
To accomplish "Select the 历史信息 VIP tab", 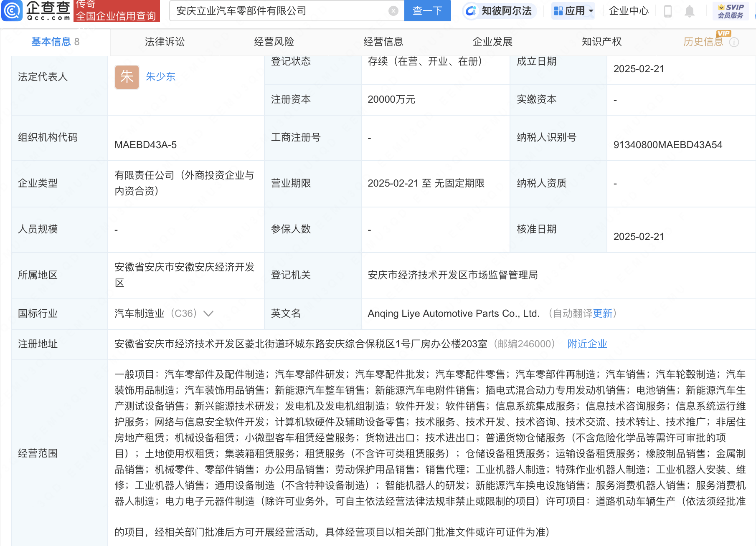I will (x=704, y=42).
